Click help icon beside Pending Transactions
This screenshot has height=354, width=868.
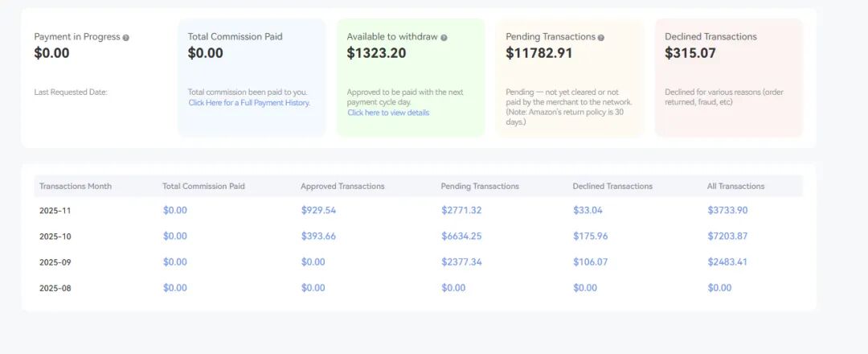click(x=601, y=38)
